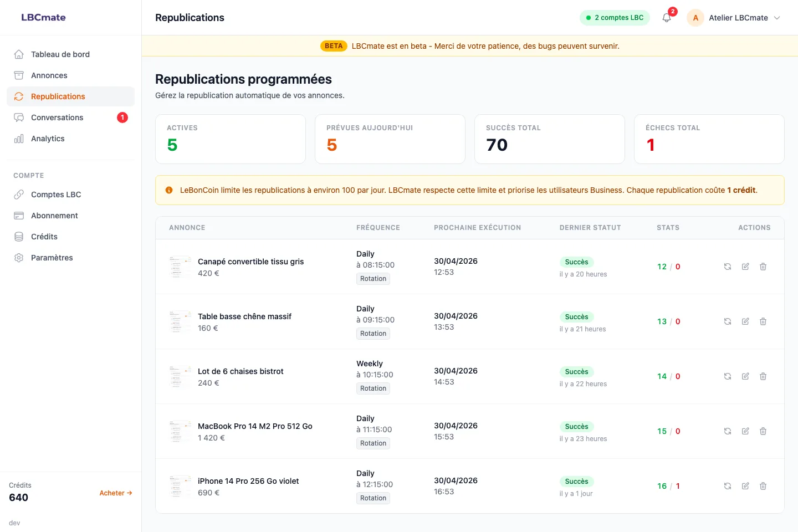798x532 pixels.
Task: Republish now the Lot de 6 chaises row
Action: click(x=728, y=376)
